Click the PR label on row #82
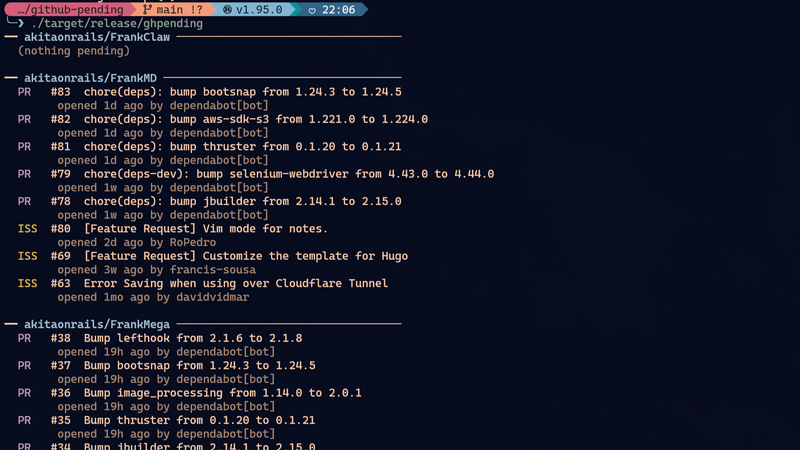The width and height of the screenshot is (800, 450). coord(24,119)
